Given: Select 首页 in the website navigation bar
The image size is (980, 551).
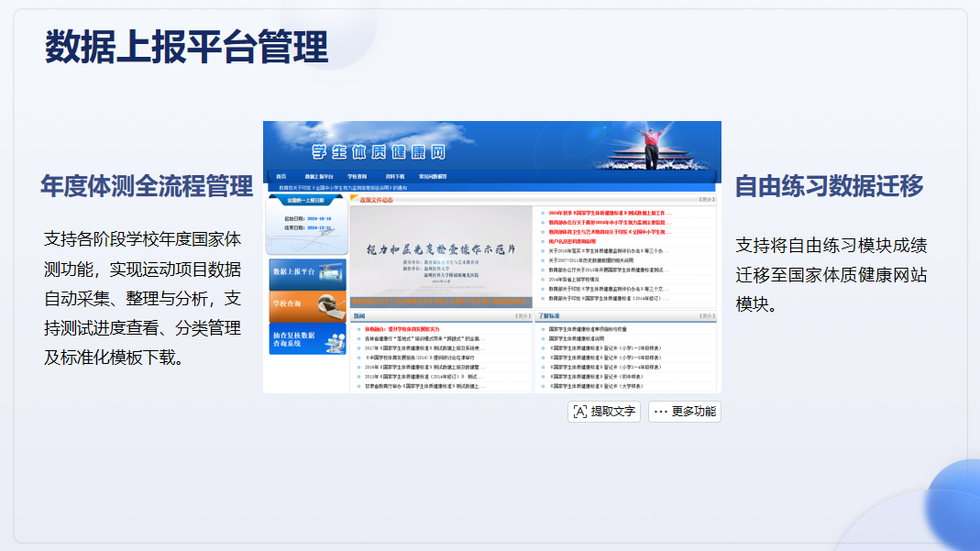Looking at the screenshot, I should [281, 177].
